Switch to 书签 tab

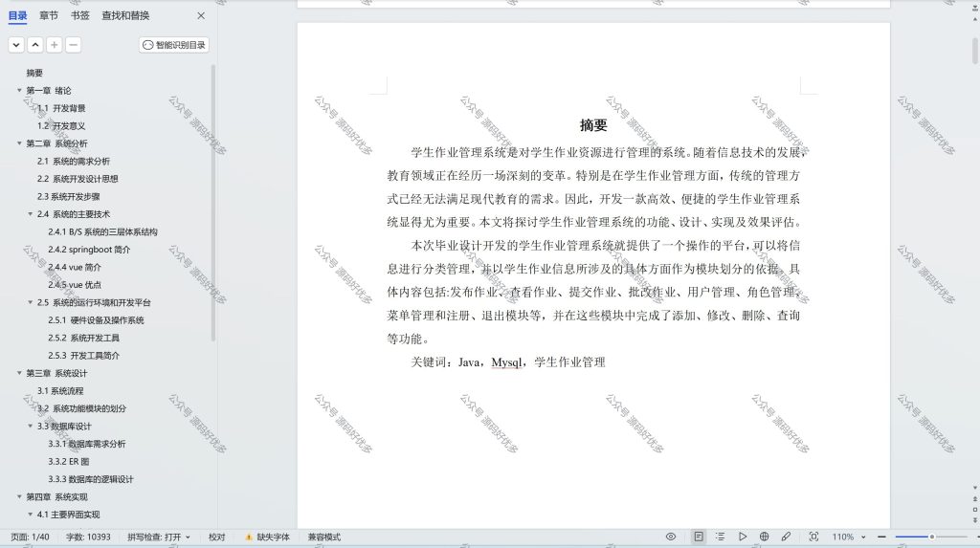pyautogui.click(x=80, y=15)
